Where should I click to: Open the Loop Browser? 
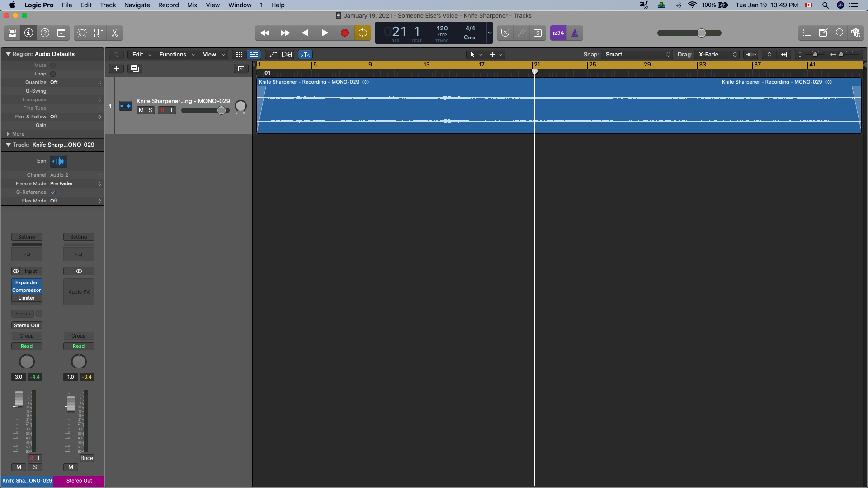click(x=840, y=33)
